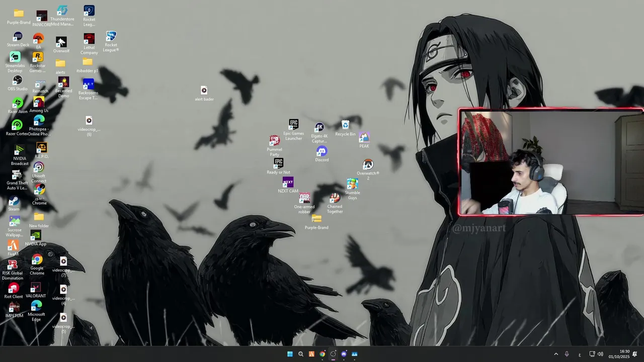Open Chained Together shortcut
The image size is (644, 362).
[335, 203]
